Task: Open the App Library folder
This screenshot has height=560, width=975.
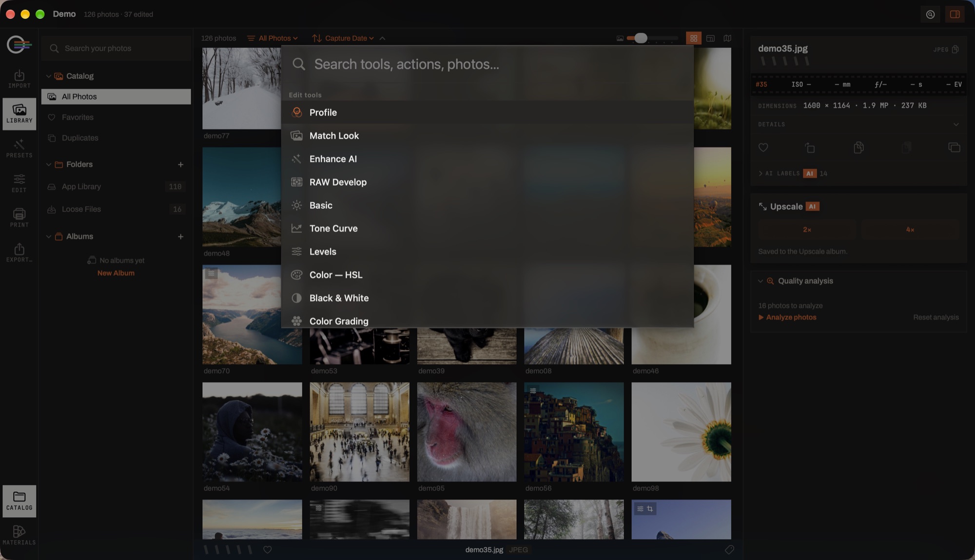Action: [x=116, y=187]
